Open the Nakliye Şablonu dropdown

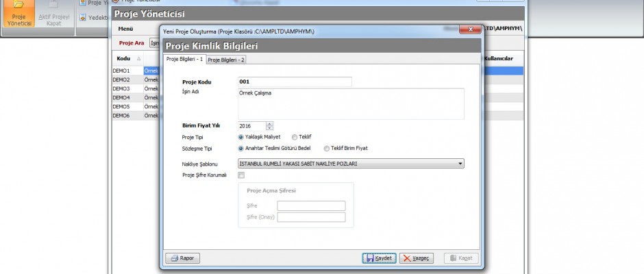(460, 164)
